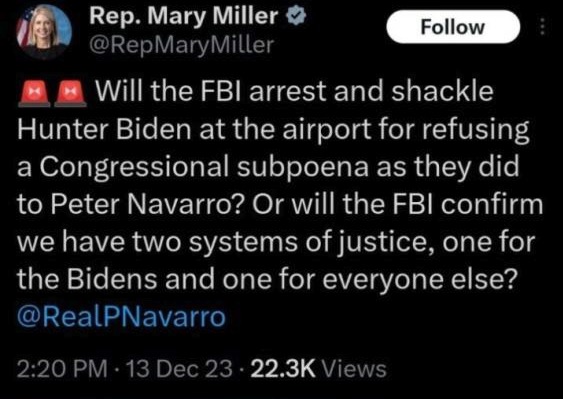This screenshot has height=399, width=563.
Task: Click the blue verified badge icon
Action: tap(295, 17)
